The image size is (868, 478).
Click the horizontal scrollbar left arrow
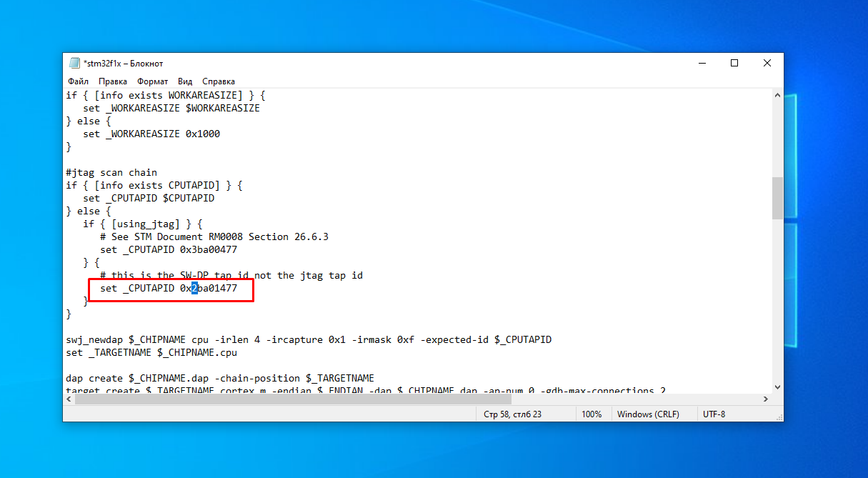[69, 399]
